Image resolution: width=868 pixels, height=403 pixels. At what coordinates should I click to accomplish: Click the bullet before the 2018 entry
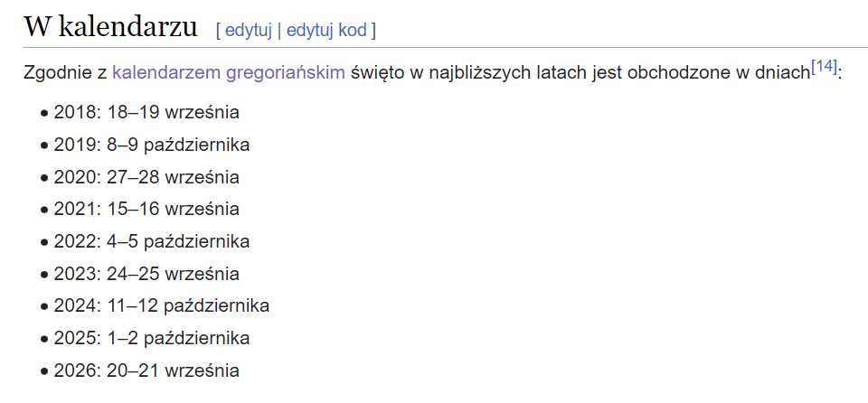click(44, 114)
